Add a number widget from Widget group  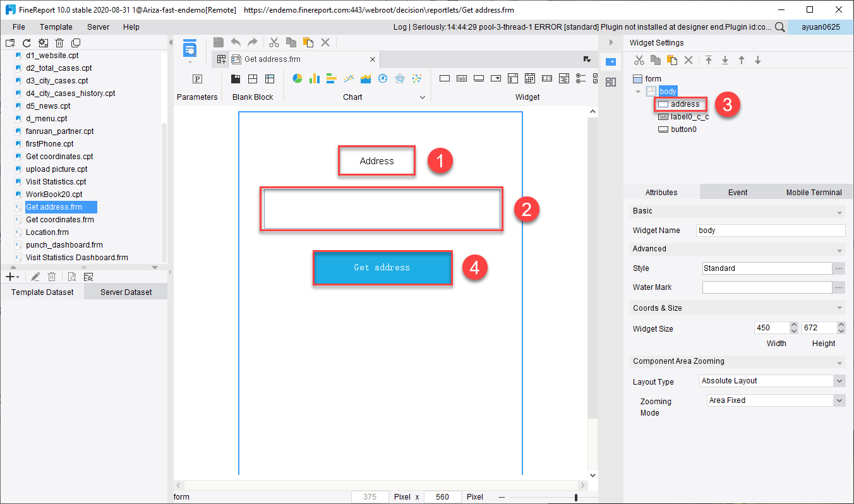click(547, 79)
